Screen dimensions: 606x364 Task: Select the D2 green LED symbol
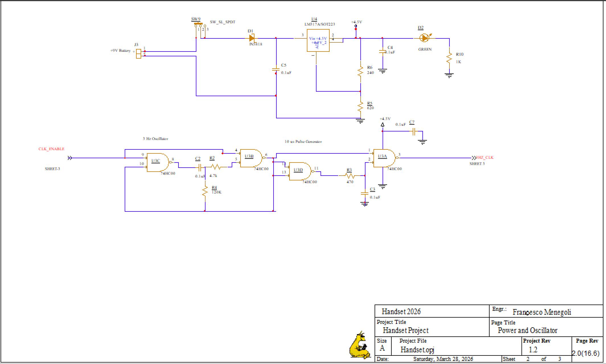pos(424,38)
